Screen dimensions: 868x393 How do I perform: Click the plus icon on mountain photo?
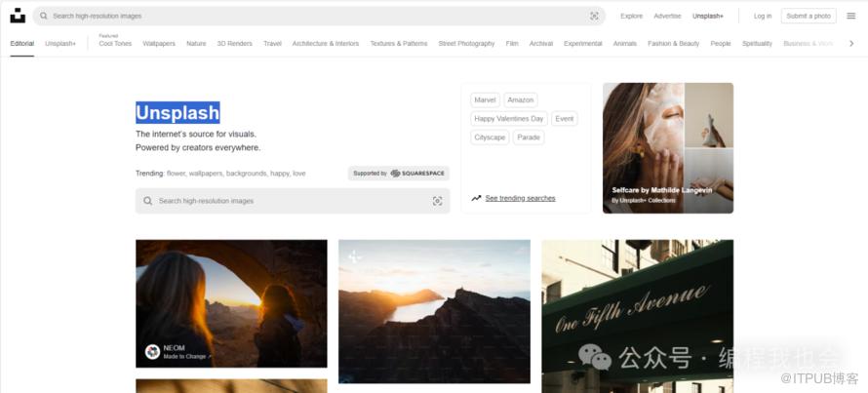(x=354, y=256)
